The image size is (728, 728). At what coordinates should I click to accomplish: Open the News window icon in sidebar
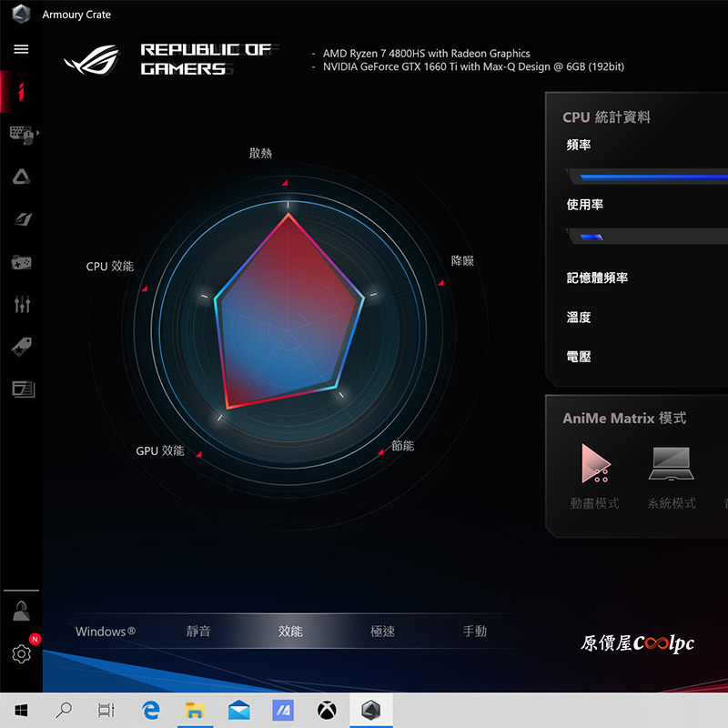(24, 389)
